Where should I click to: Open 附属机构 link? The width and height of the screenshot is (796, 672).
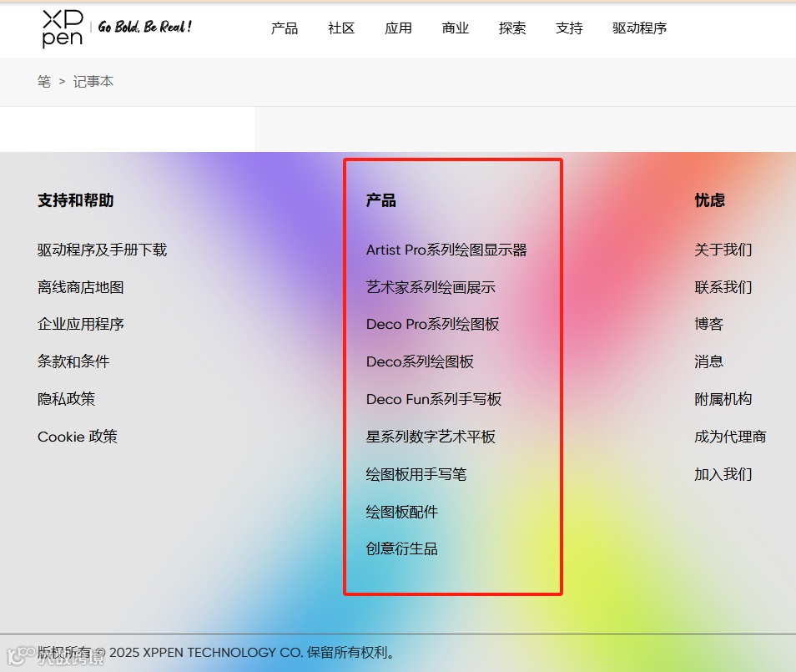723,399
